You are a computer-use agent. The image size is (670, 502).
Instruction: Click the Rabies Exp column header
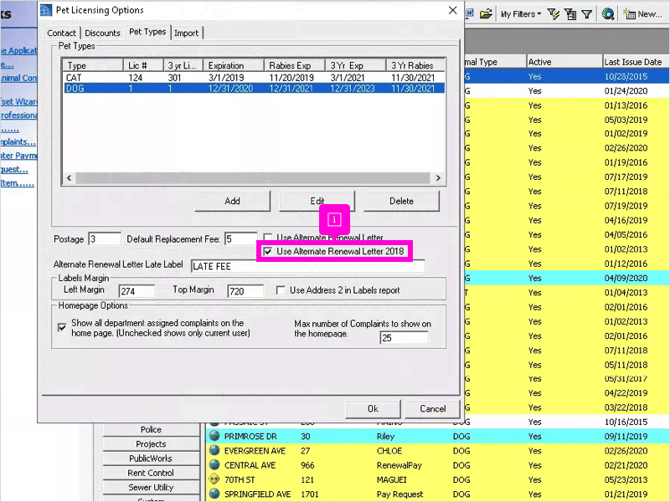[x=294, y=65]
